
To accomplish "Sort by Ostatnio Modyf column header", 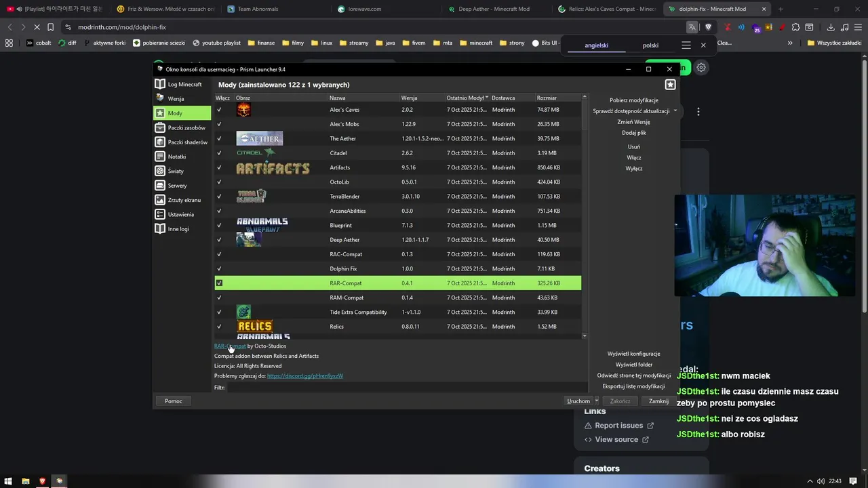I will pyautogui.click(x=467, y=98).
